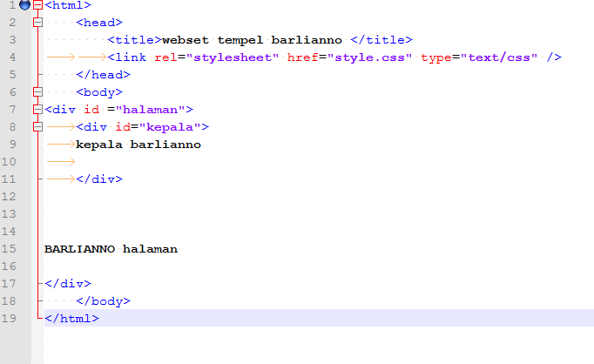Click the title text webset tempel barlianno

(252, 40)
